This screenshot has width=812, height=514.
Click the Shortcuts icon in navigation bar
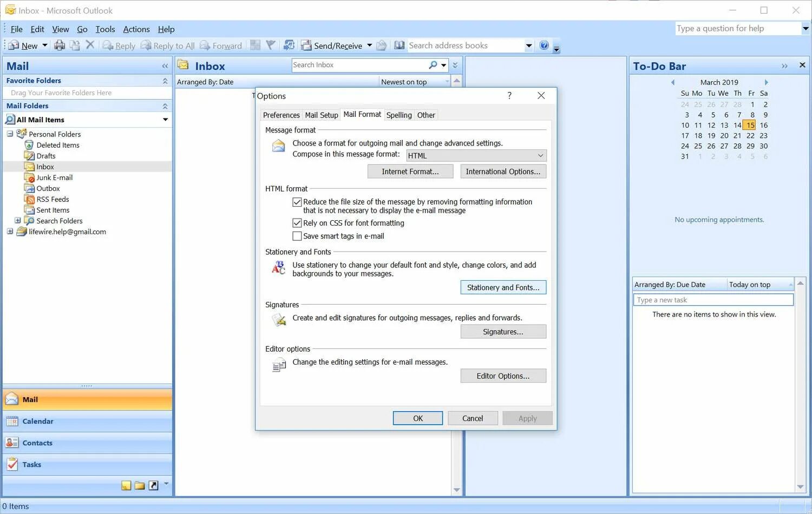pos(154,485)
